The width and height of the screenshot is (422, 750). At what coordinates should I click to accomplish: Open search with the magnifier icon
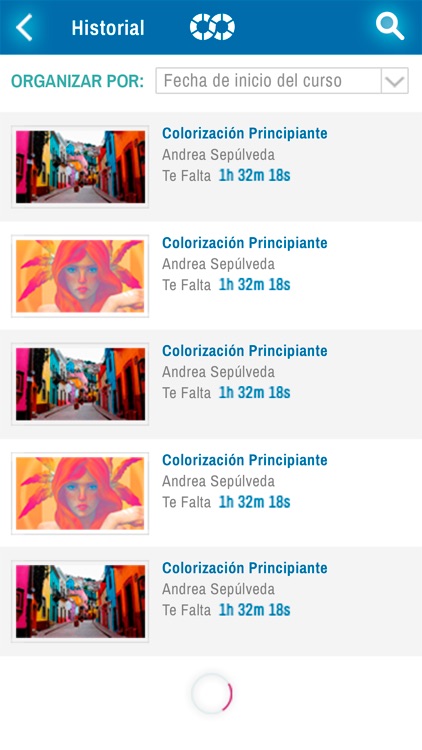click(x=389, y=26)
